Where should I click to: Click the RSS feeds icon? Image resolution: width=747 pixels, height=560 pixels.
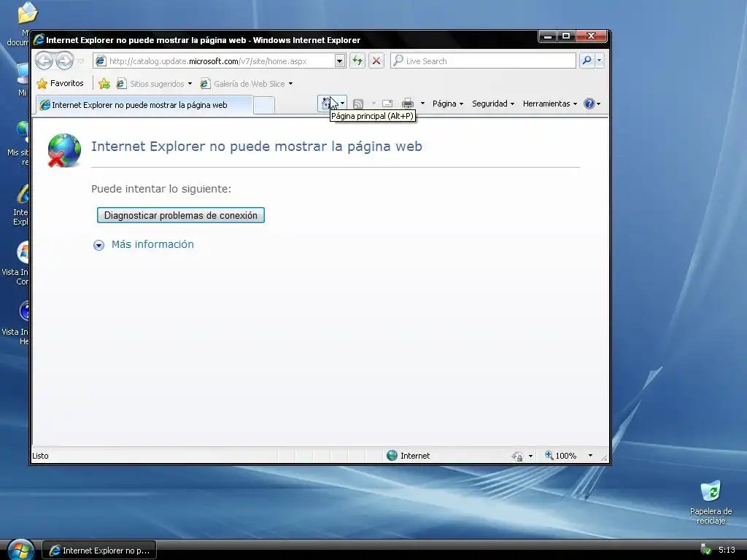[x=358, y=104]
